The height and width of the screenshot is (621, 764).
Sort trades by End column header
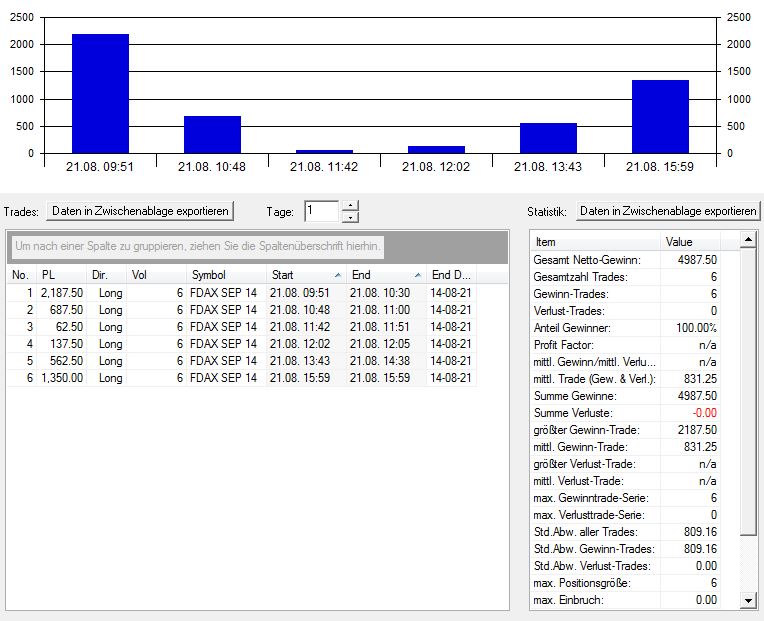[386, 275]
